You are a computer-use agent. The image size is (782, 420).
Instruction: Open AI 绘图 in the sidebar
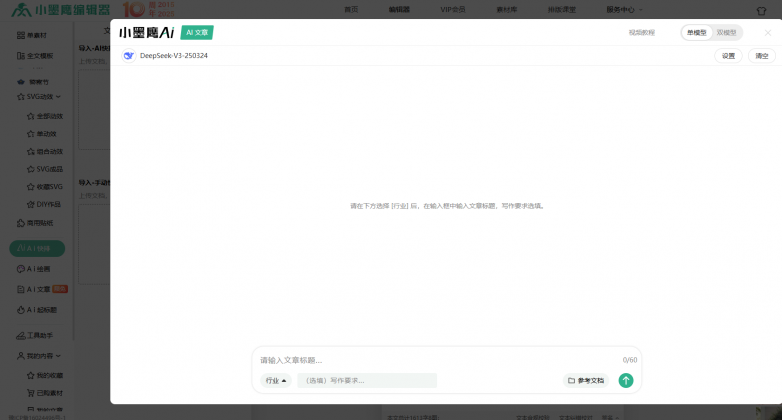tap(38, 269)
